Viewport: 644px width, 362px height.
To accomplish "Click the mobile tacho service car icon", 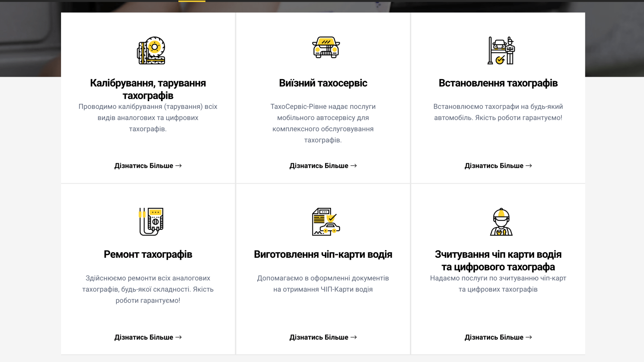I will tap(326, 47).
